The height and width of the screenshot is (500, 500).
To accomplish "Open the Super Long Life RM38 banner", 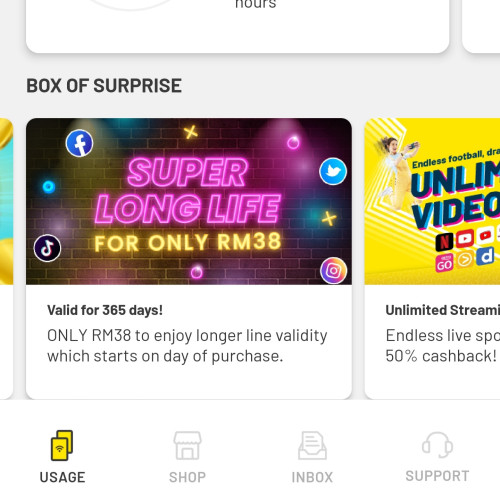I will 189,201.
